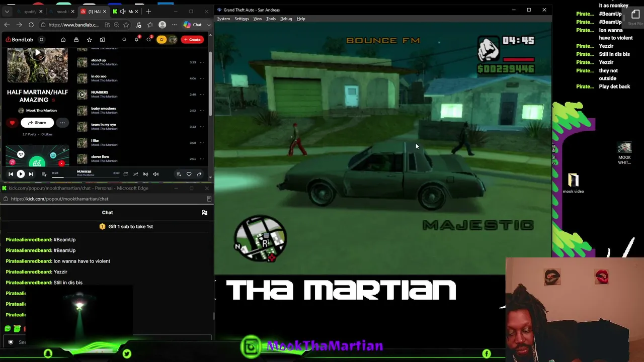Screen dimensions: 644x362
Task: Open BandLab chat messages icon
Action: [x=149, y=40]
